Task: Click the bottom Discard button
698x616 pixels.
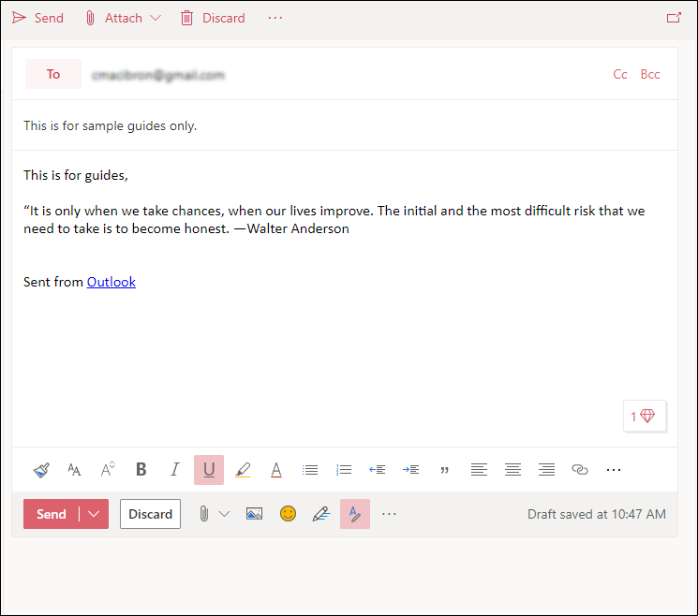Action: pyautogui.click(x=151, y=514)
